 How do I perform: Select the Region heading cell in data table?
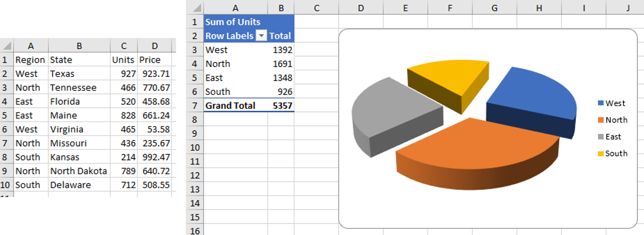point(30,60)
